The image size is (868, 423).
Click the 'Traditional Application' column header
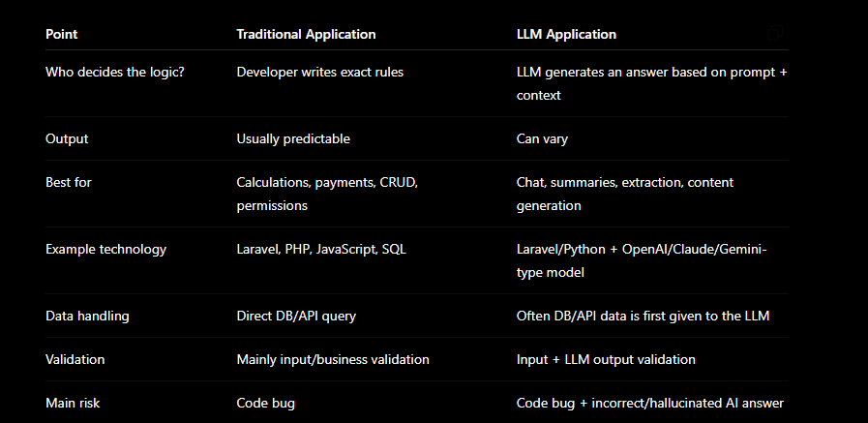point(306,34)
